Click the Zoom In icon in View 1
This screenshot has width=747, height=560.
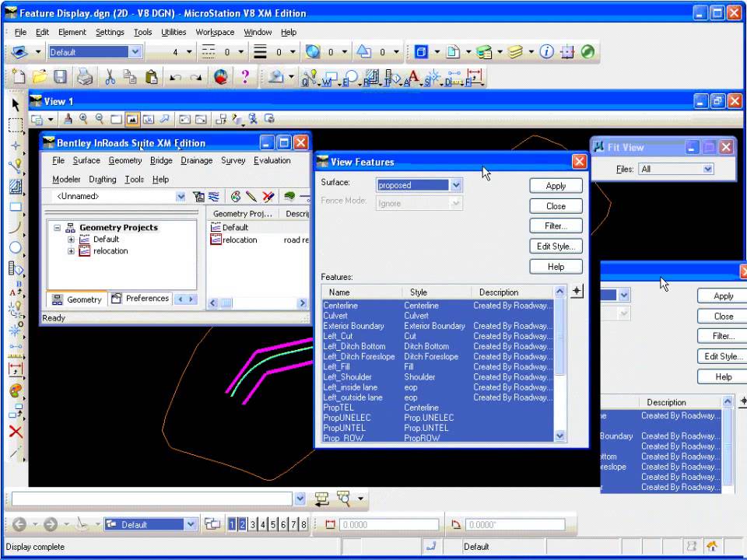pos(83,118)
